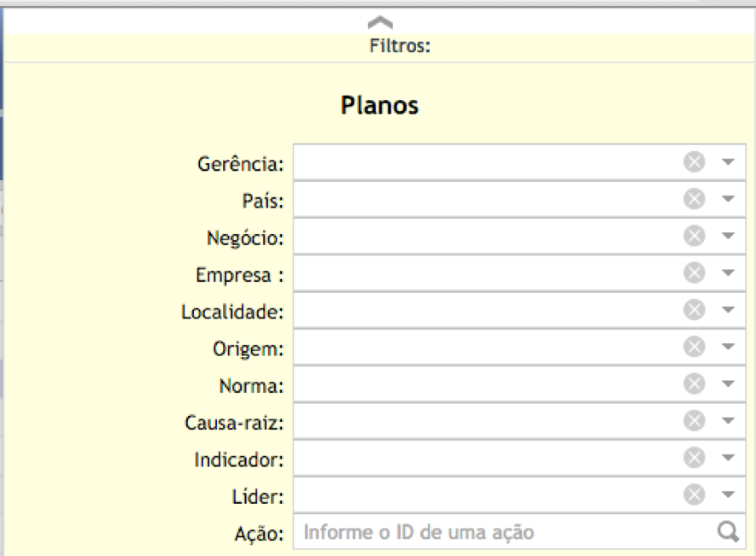Open the Negócio dropdown arrow
The width and height of the screenshot is (756, 556).
coord(728,236)
